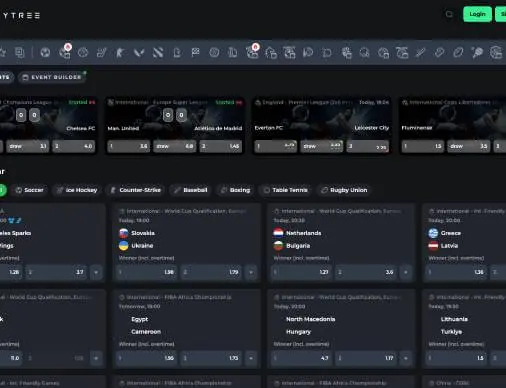The width and height of the screenshot is (506, 388).
Task: Open the search icon beside Login
Action: 449,14
